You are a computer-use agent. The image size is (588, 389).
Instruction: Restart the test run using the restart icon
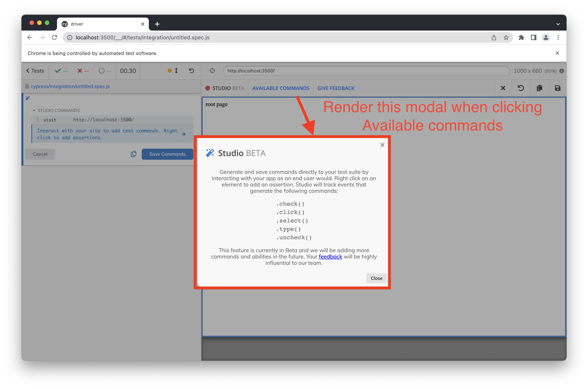coord(191,71)
